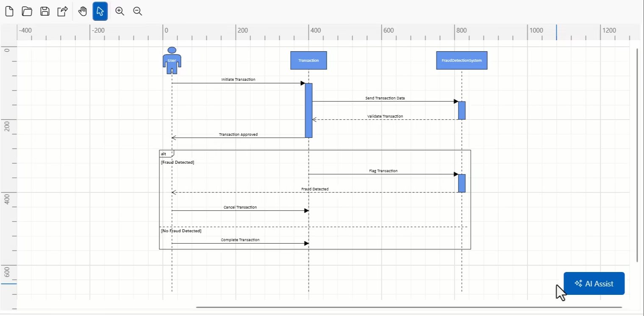
Task: Select the User actor figure
Action: coord(172,60)
